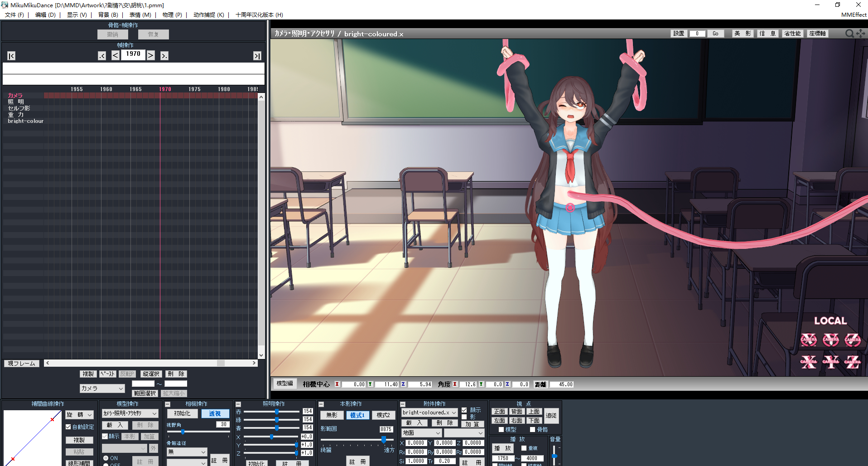Go to next keyframe (>.)
868x466 pixels.
click(164, 56)
